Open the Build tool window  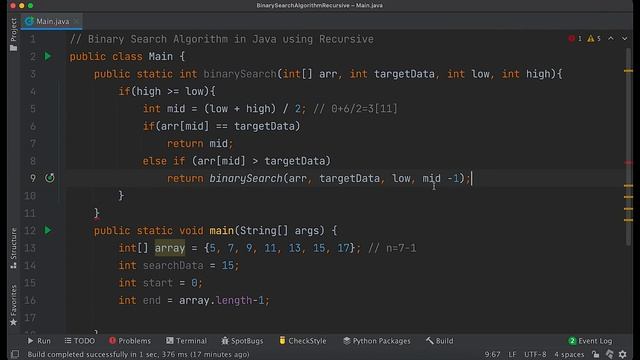[439, 341]
